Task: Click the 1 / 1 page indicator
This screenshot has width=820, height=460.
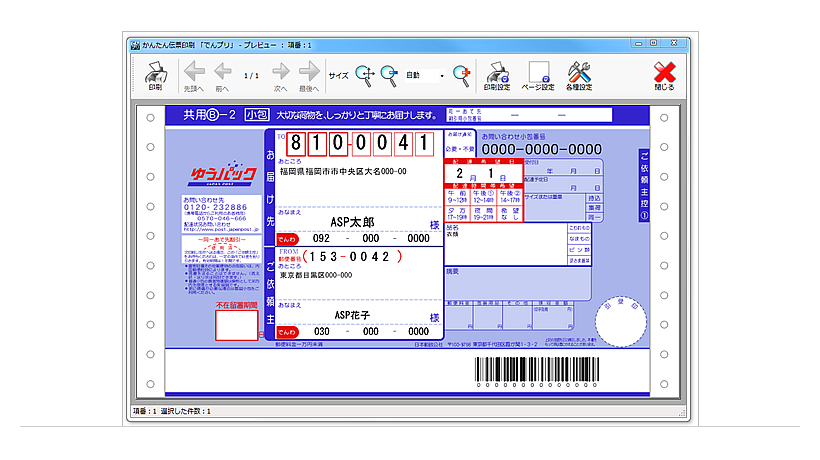Action: [252, 75]
